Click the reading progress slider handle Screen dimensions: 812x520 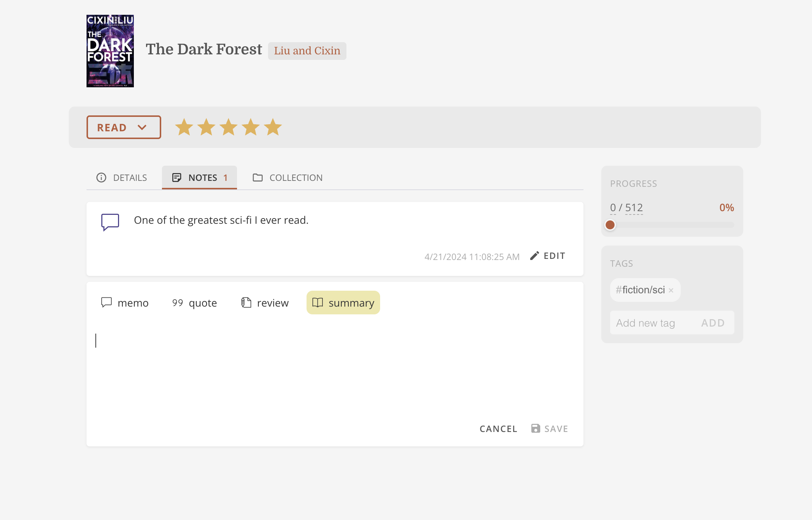(610, 225)
